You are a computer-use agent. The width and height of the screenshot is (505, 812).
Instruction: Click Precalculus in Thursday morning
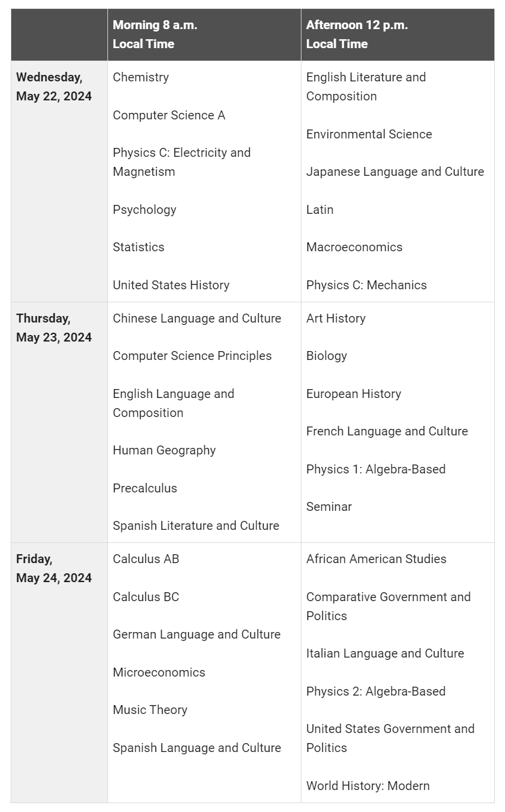coord(145,488)
